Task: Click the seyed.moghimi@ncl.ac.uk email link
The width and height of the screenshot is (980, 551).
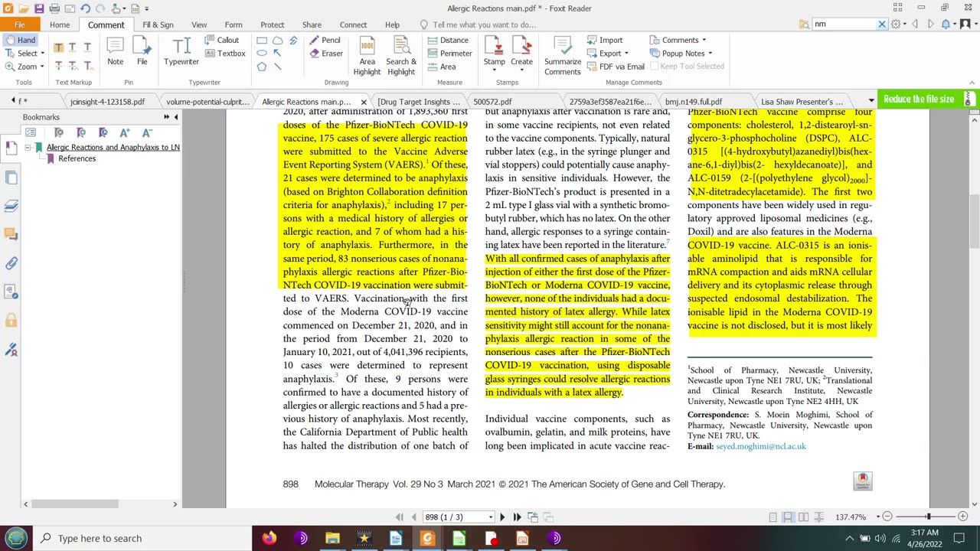Action: (x=761, y=446)
